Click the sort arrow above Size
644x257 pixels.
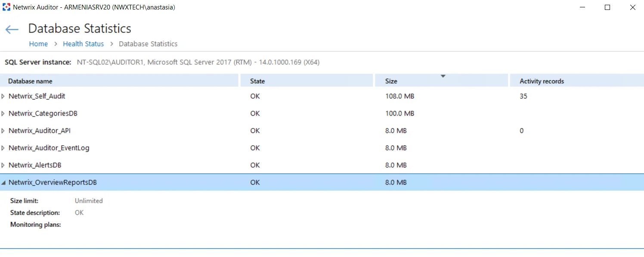tap(443, 76)
